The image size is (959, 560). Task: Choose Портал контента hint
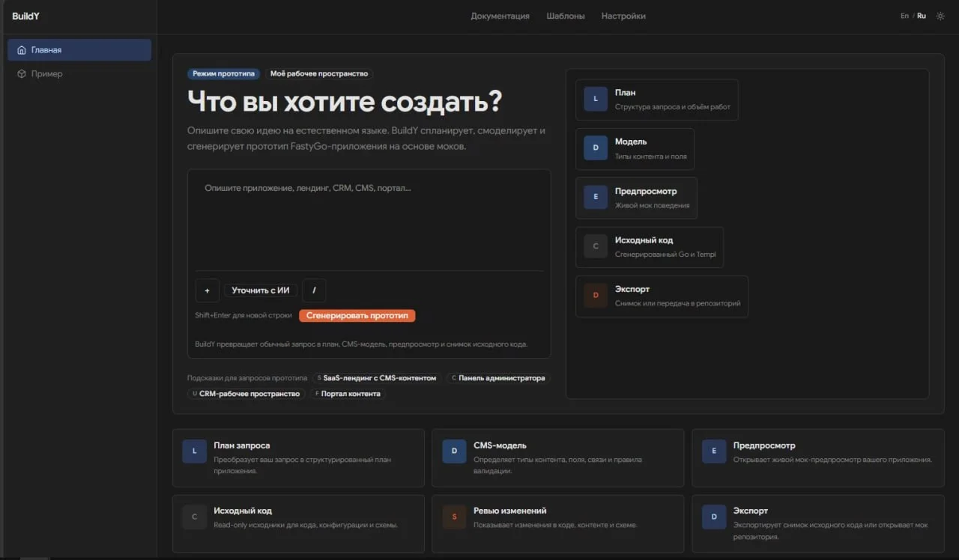(347, 394)
